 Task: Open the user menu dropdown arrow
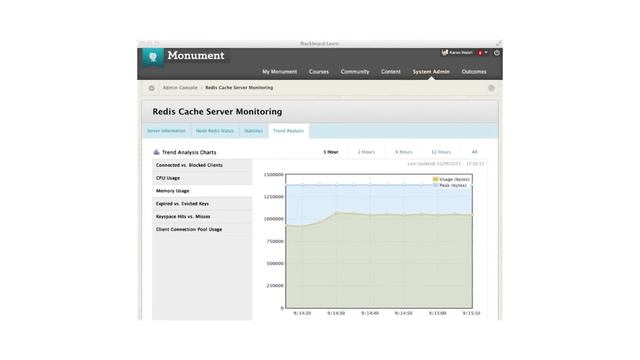coord(486,53)
